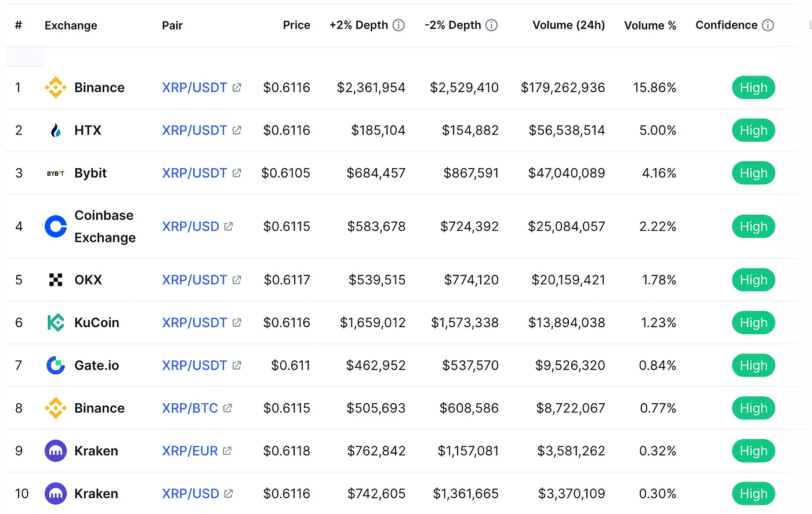The height and width of the screenshot is (514, 812).
Task: Click the HTX flame logo icon
Action: pyautogui.click(x=55, y=130)
